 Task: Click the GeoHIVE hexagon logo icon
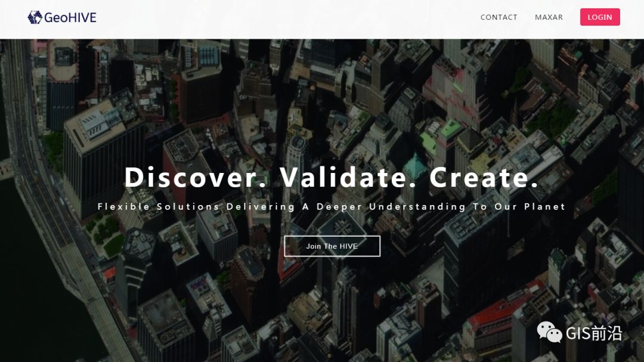point(35,17)
